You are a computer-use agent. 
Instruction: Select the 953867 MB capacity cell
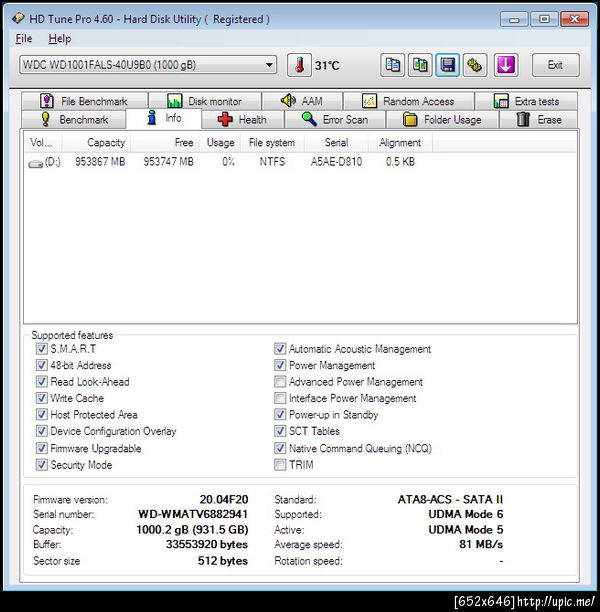[x=100, y=162]
